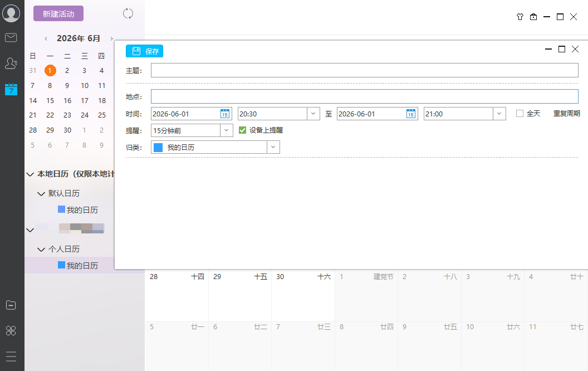588x371 pixels.
Task: Open the toolbox icon in title bar
Action: click(533, 17)
